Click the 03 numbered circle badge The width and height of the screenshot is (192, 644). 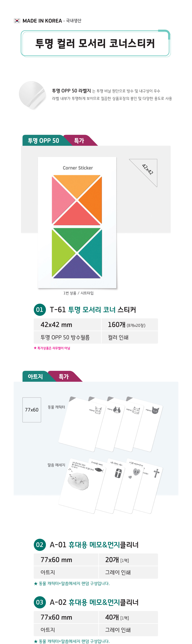pos(40,602)
